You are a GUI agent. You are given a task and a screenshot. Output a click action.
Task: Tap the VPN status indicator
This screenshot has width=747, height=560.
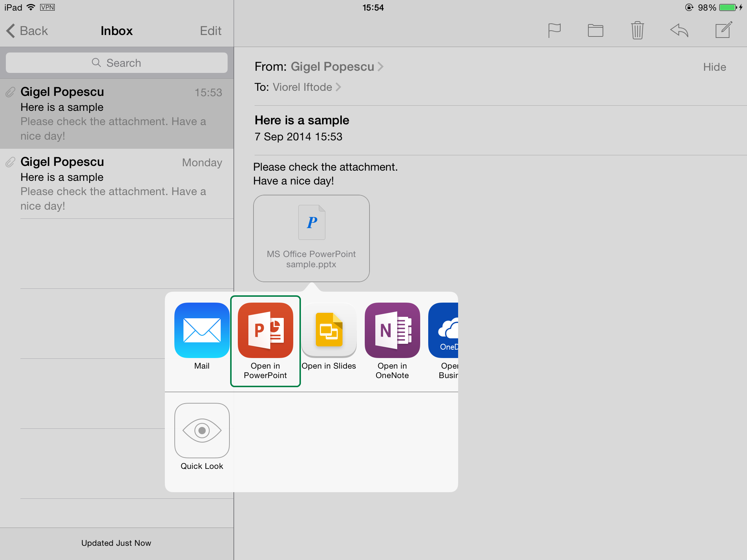[x=47, y=7]
